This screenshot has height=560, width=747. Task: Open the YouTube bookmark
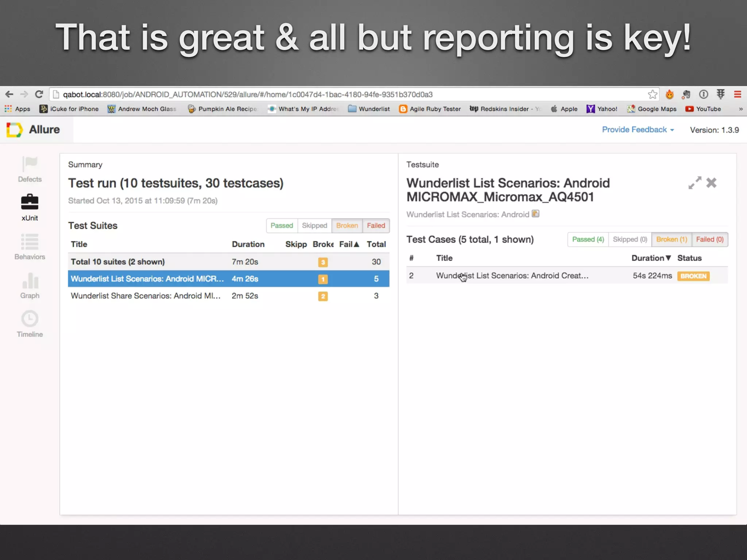coord(703,109)
